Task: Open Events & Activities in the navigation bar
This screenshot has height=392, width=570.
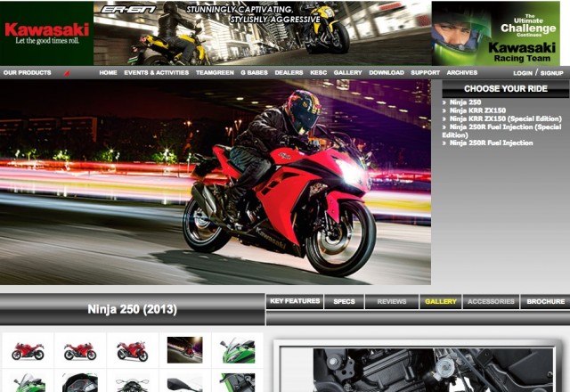Action: coord(157,73)
